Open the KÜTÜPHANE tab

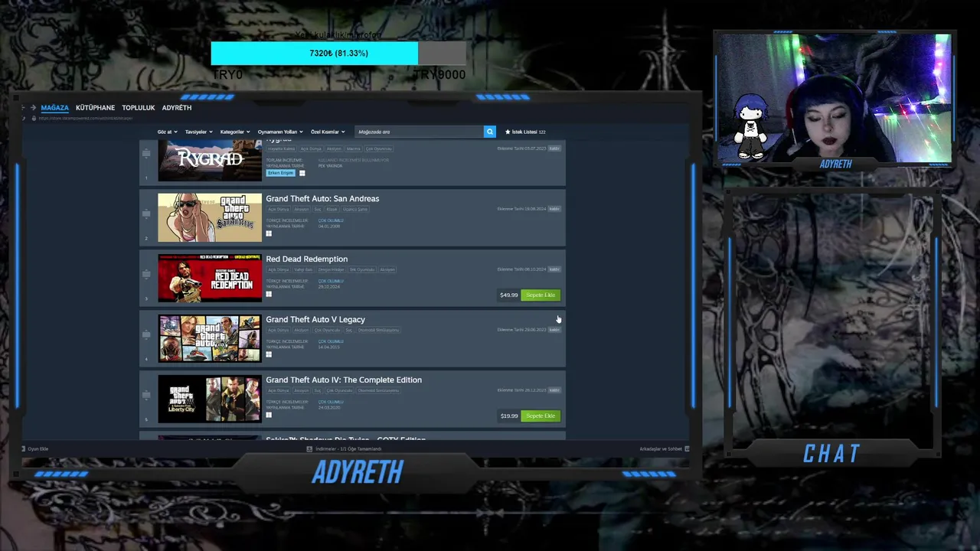click(95, 108)
